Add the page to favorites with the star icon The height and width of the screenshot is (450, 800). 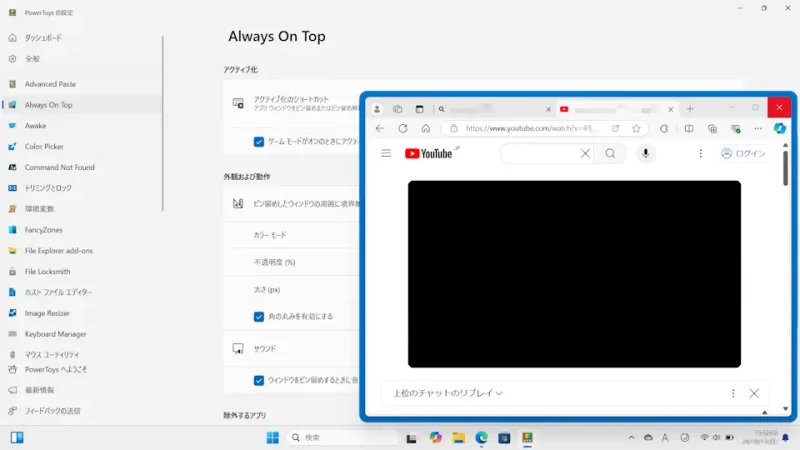pos(636,128)
